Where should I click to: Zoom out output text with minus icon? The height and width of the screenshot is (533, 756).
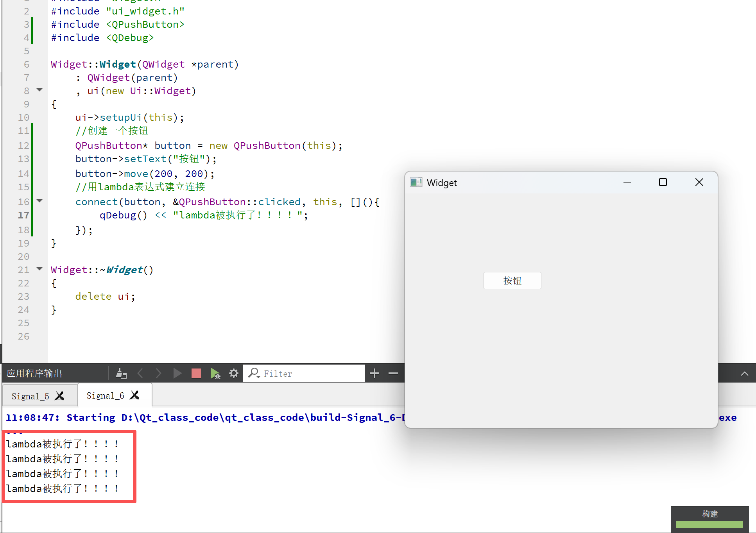coord(393,374)
